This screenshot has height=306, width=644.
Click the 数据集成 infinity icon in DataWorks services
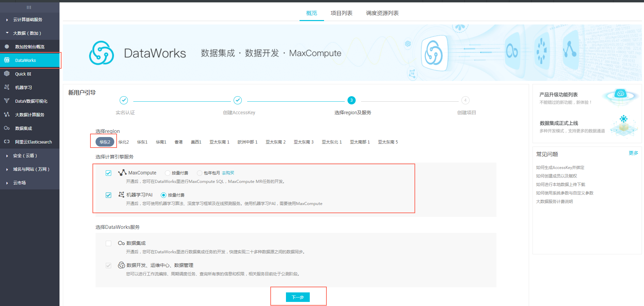(121, 243)
